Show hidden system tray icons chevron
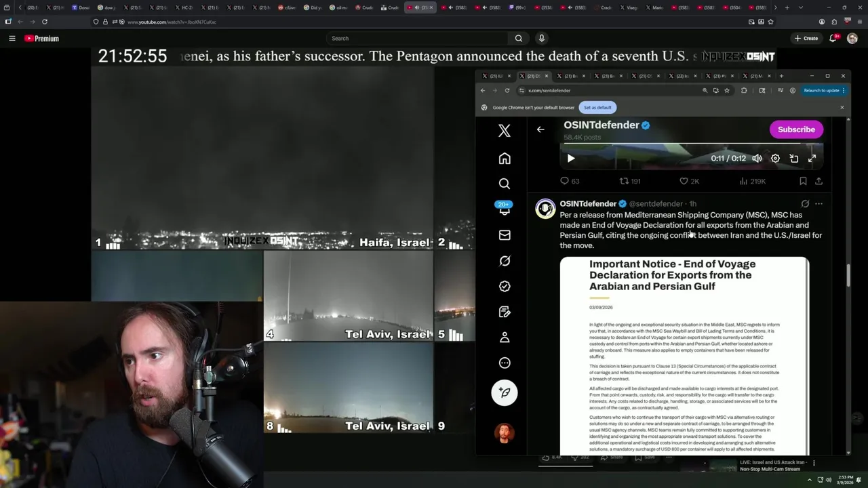 click(x=809, y=480)
